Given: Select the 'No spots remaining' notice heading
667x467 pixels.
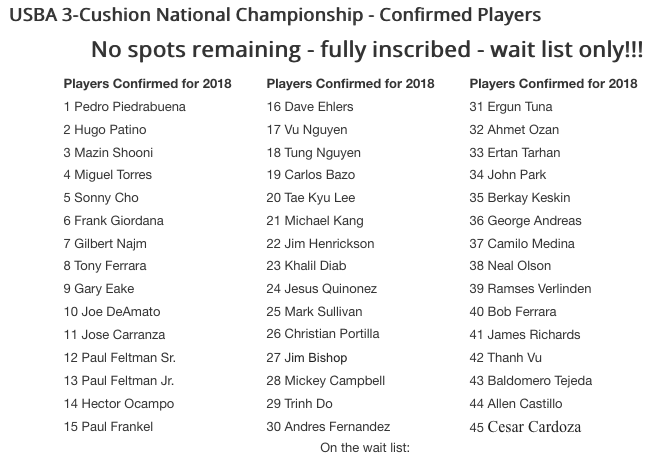Looking at the screenshot, I should click(367, 49).
